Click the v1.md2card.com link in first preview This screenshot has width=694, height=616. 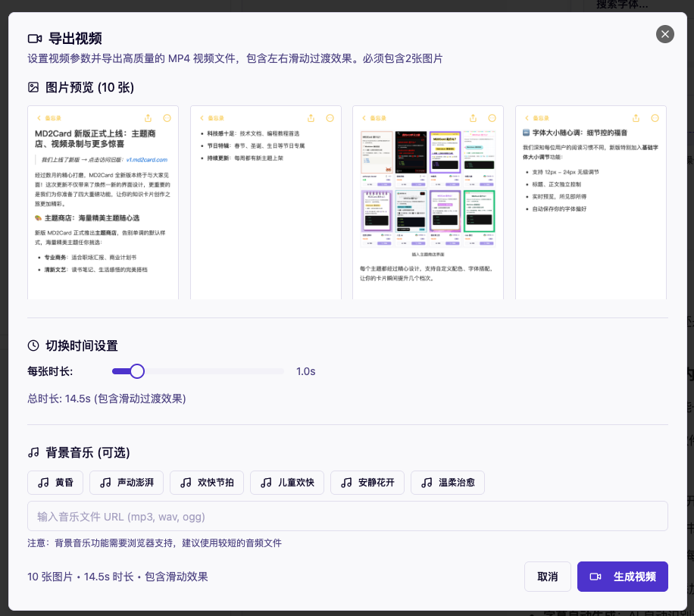pos(146,160)
